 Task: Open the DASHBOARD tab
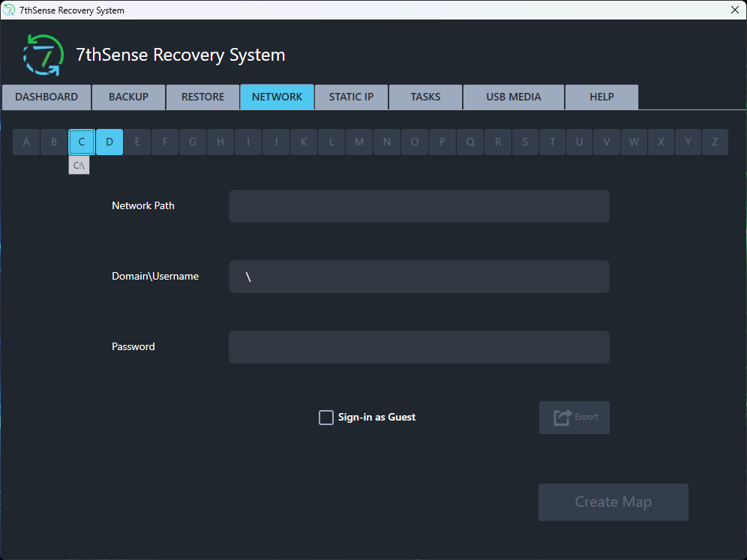click(x=46, y=97)
